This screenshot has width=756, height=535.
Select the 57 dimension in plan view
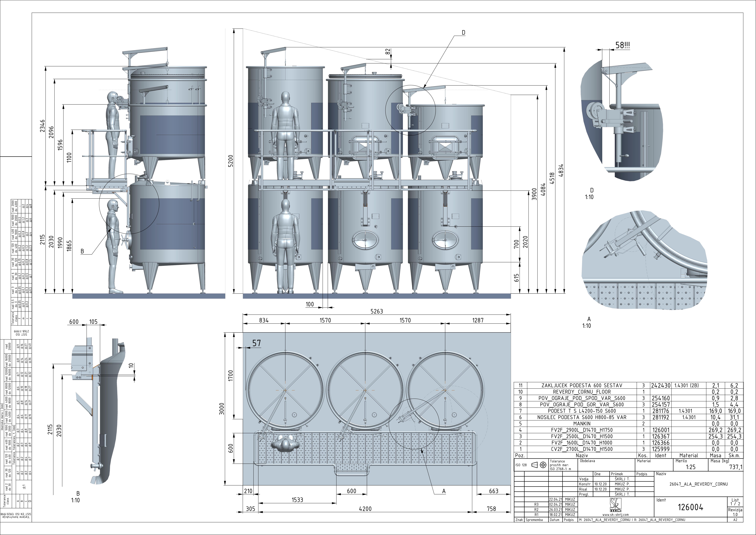(256, 343)
